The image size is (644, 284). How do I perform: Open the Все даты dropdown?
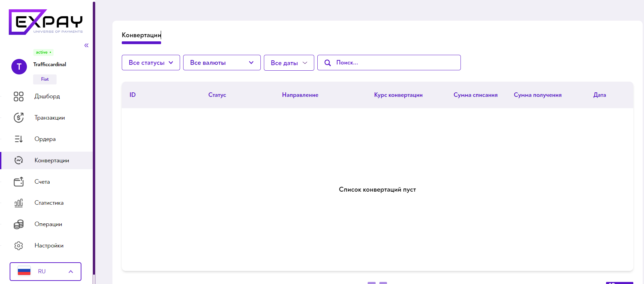click(x=289, y=63)
